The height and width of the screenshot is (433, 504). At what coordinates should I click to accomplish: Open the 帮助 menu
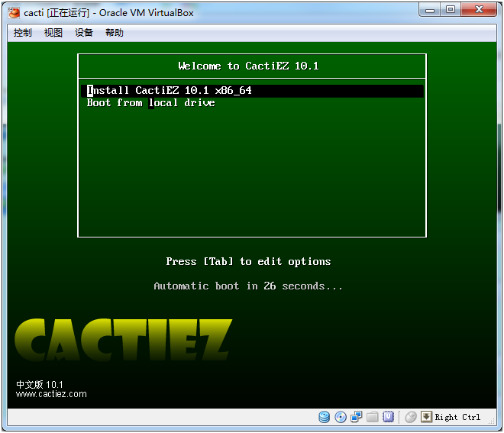pos(115,33)
